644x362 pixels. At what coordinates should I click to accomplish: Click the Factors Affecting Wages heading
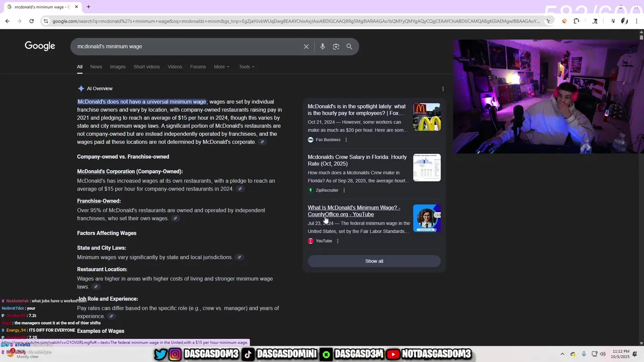107,233
